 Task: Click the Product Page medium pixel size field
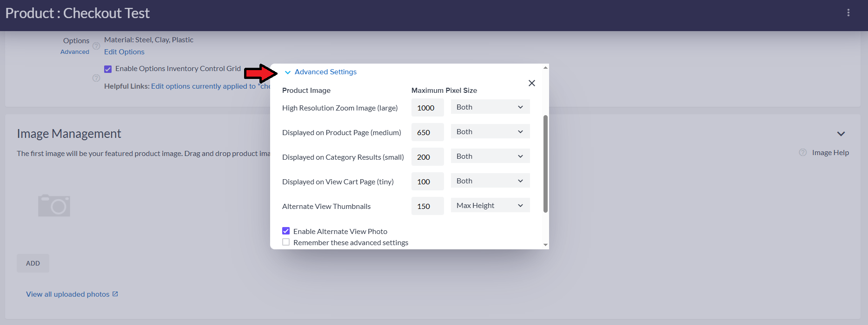tap(427, 132)
